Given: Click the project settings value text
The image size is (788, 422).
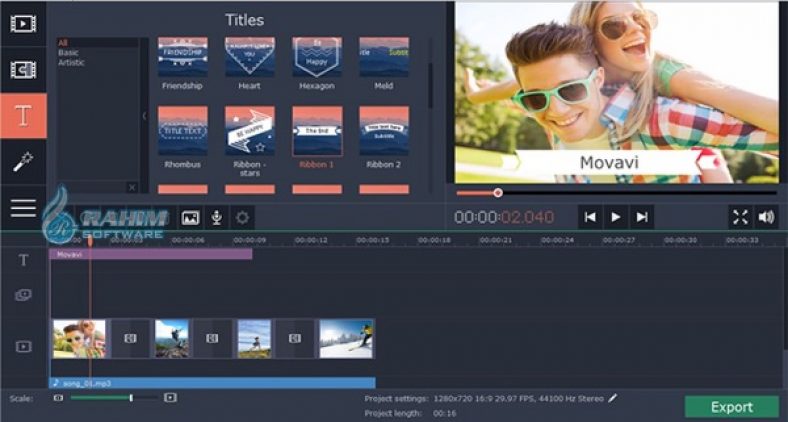Looking at the screenshot, I should (x=518, y=398).
